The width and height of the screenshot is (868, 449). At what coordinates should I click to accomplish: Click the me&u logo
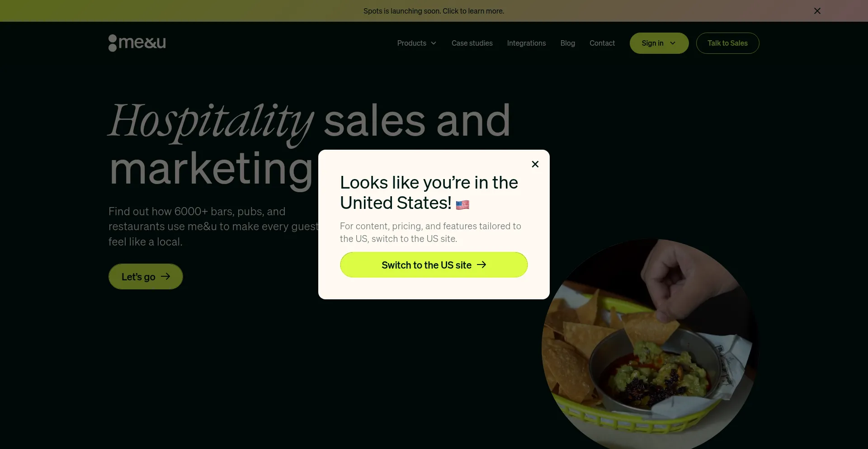pos(137,43)
